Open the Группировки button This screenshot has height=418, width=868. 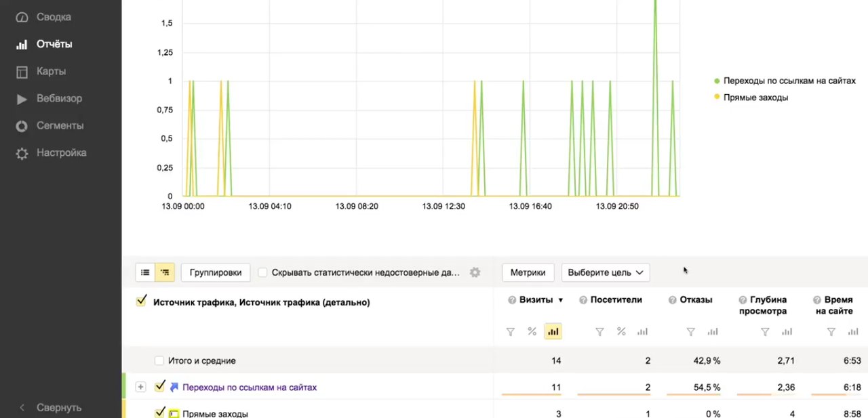[x=216, y=272]
